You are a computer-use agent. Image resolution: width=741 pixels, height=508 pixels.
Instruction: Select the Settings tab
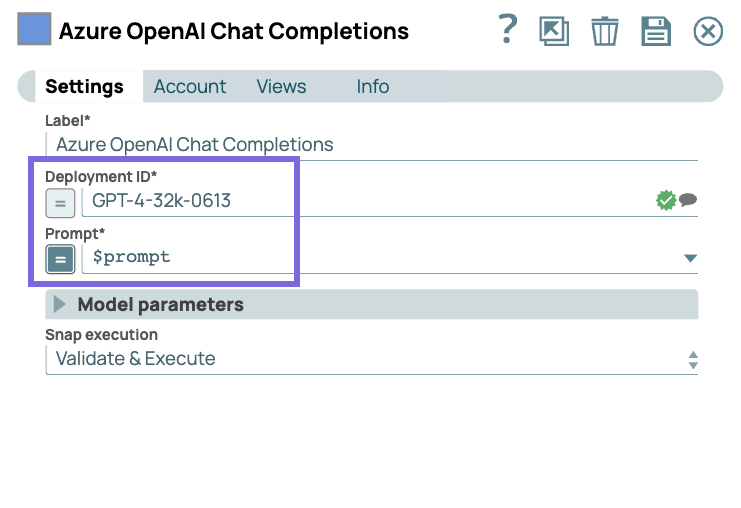(x=84, y=87)
